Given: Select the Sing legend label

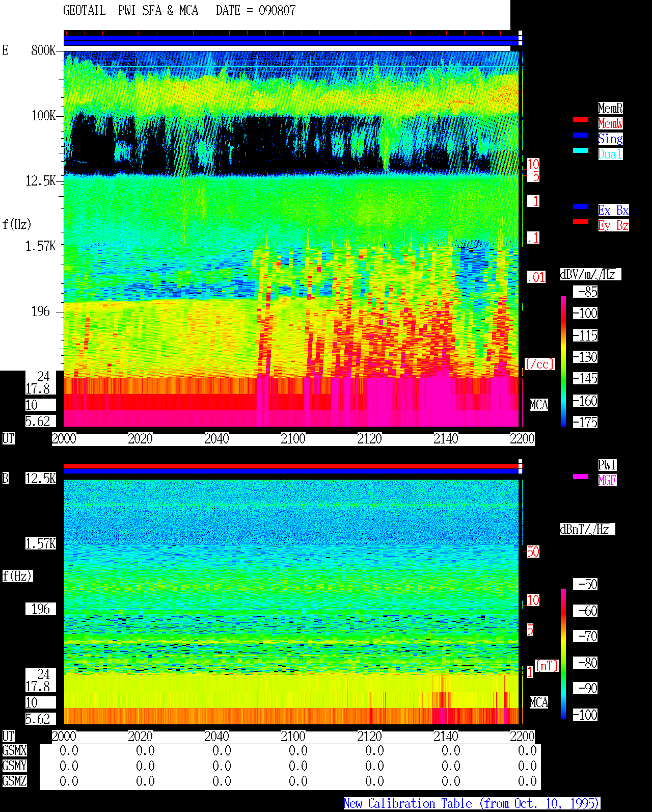Looking at the screenshot, I should coord(610,139).
